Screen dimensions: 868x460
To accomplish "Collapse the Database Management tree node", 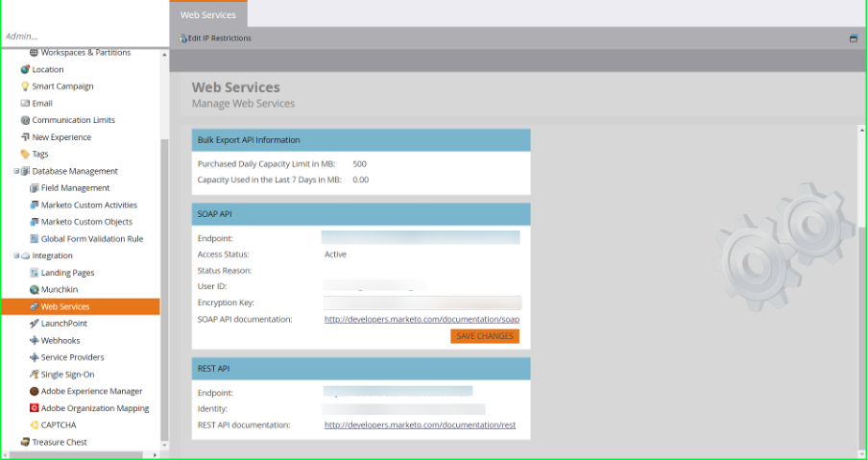I will (x=16, y=171).
